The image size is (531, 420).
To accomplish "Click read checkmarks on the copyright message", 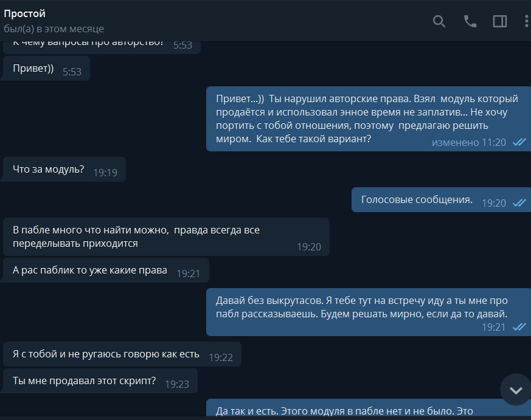I will pyautogui.click(x=519, y=142).
